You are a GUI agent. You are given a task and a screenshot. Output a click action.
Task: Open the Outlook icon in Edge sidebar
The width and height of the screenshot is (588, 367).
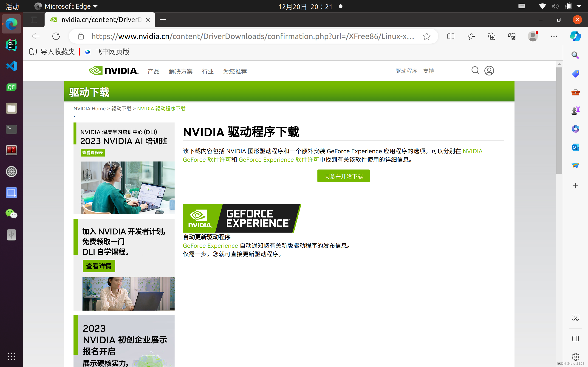tap(575, 147)
